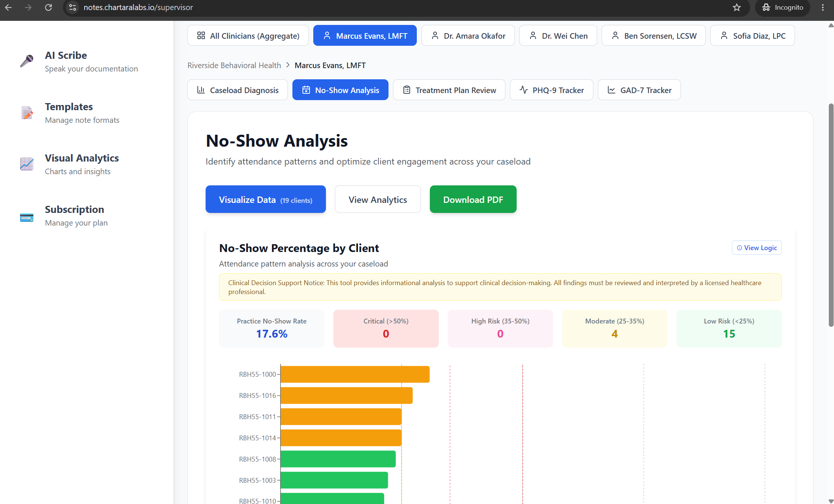Click the green bar for RBH55-1003
The image size is (834, 504).
click(x=334, y=480)
